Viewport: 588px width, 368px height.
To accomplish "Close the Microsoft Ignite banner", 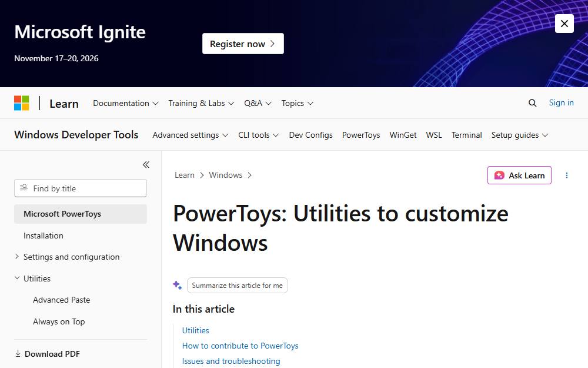I will [564, 24].
